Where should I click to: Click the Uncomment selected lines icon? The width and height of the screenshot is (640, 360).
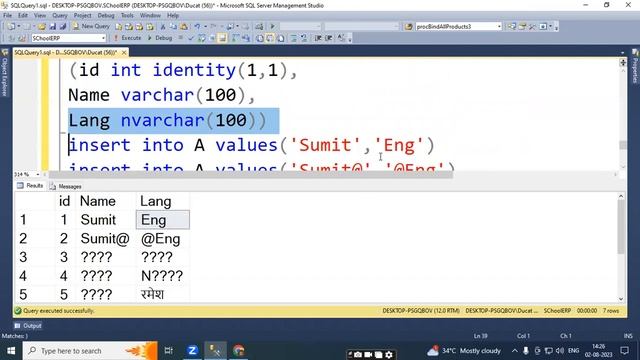[304, 38]
